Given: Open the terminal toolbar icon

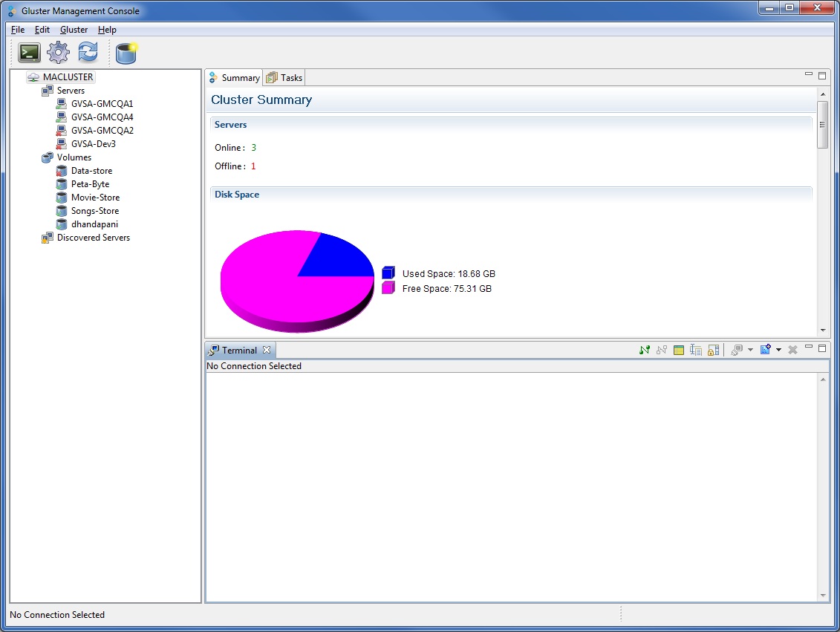Looking at the screenshot, I should tap(30, 53).
